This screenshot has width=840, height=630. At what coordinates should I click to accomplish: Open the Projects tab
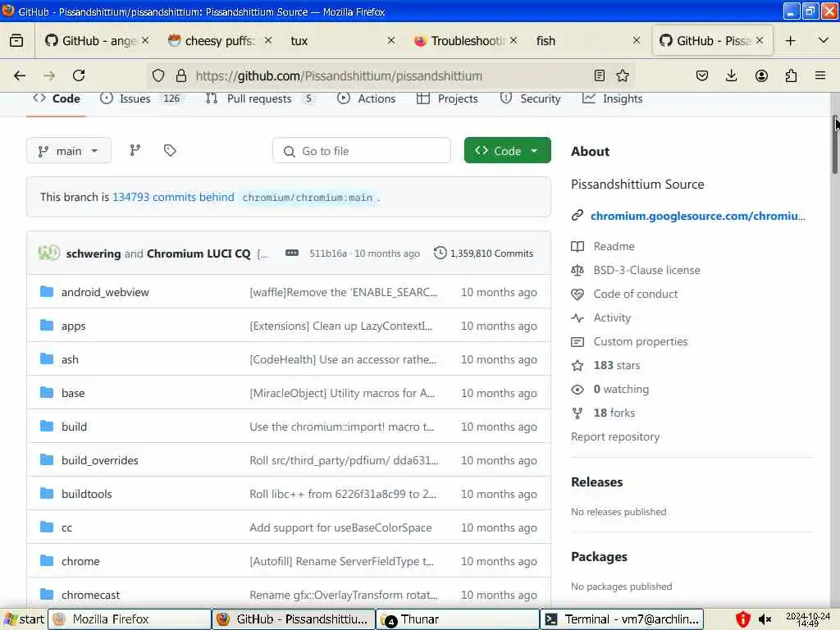(447, 98)
